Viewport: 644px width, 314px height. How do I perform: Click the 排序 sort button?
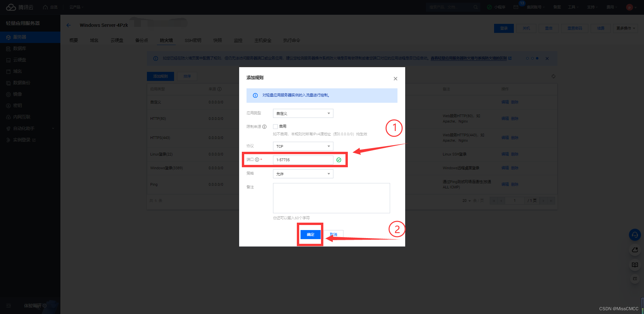187,76
